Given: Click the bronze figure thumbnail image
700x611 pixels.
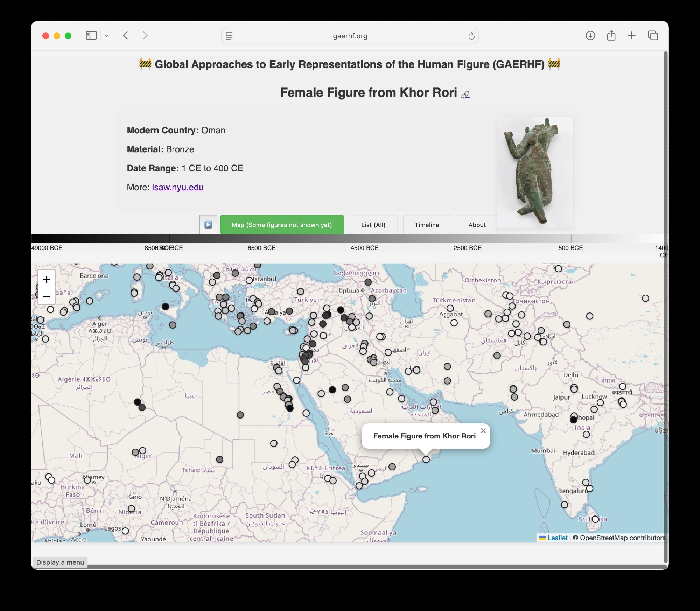Looking at the screenshot, I should [x=534, y=171].
